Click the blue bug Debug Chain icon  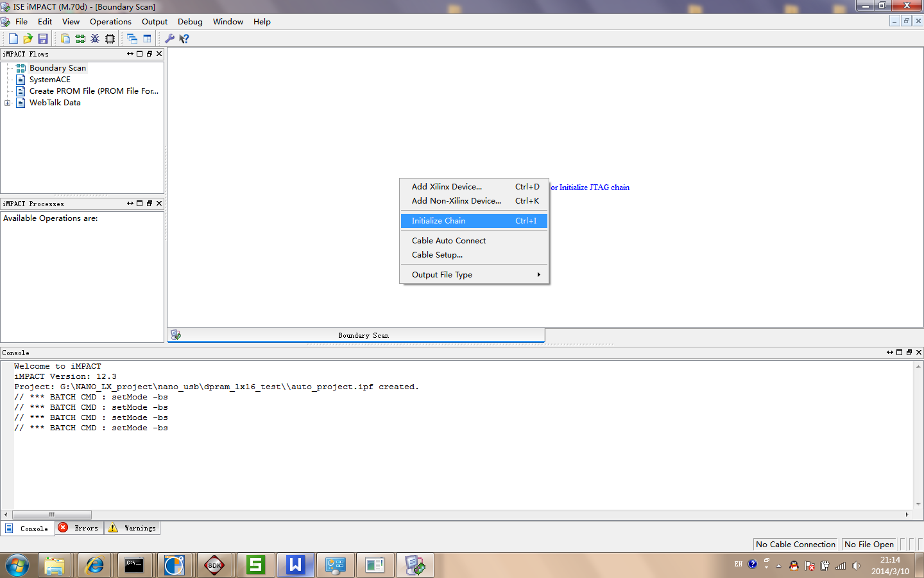pos(95,39)
